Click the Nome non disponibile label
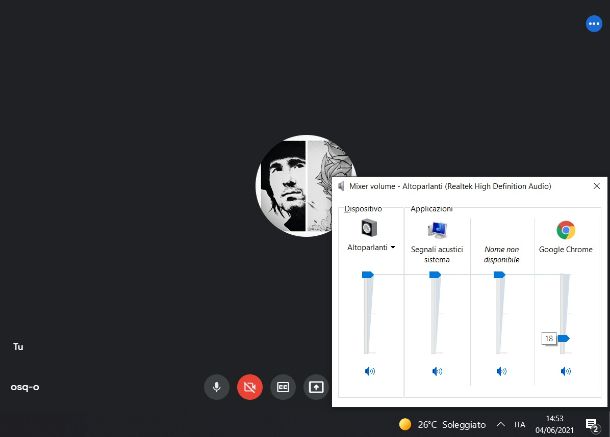610x437 pixels. pyautogui.click(x=501, y=254)
